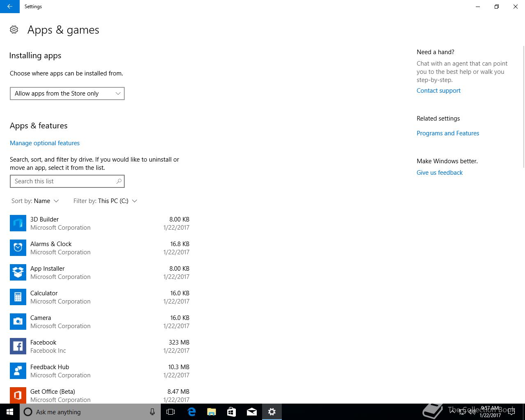Screen dimensions: 525x420
Task: Select the Calculator name text
Action: 44,293
